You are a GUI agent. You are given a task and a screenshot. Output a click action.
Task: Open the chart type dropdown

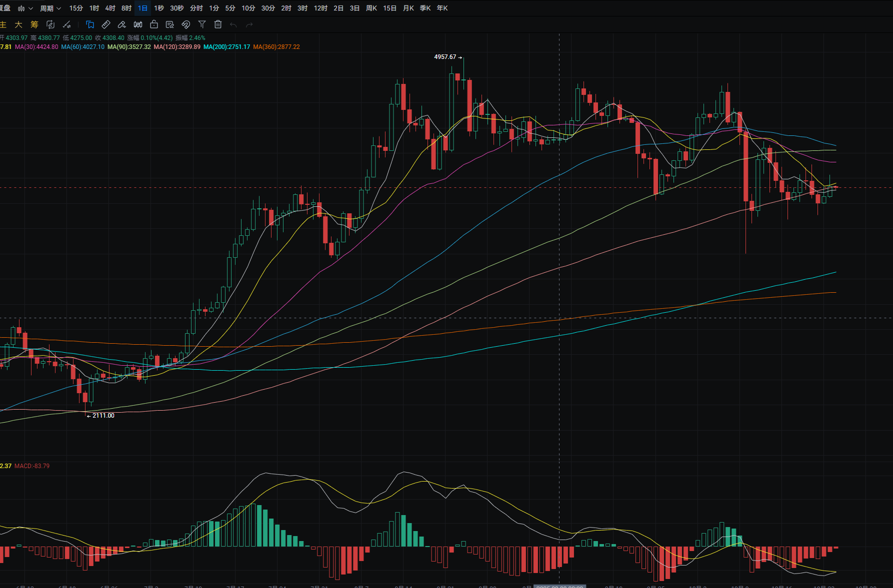25,8
